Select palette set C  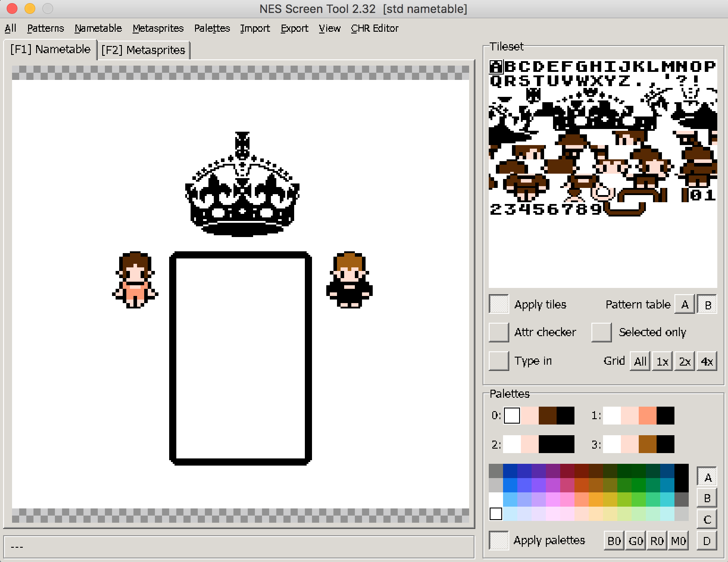pos(707,519)
